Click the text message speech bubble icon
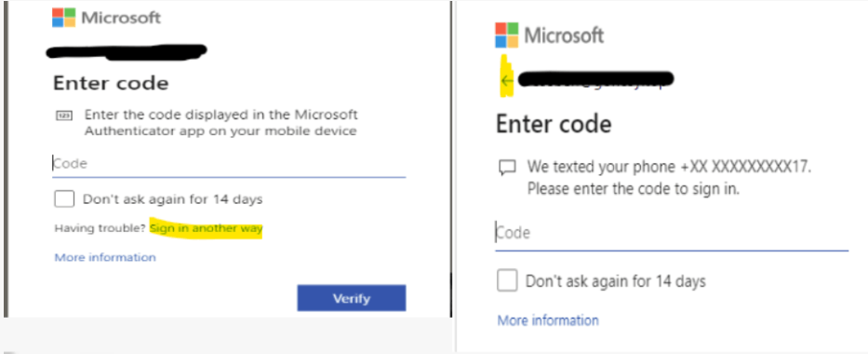The height and width of the screenshot is (354, 868). pyautogui.click(x=507, y=168)
